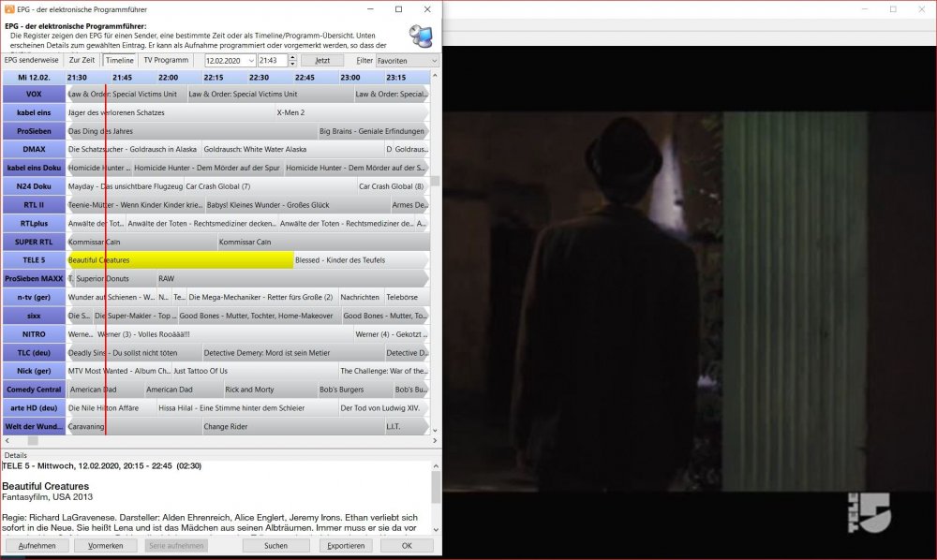Select the Nachrichten entry on n-tv

pyautogui.click(x=361, y=297)
